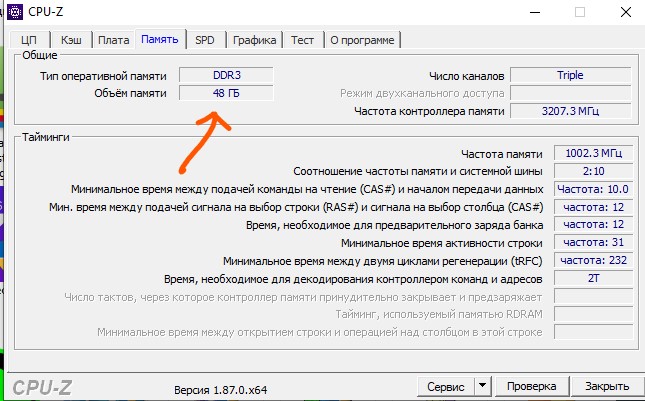Click the CPU-Z app icon in title bar
This screenshot has height=401, width=645.
click(x=15, y=12)
